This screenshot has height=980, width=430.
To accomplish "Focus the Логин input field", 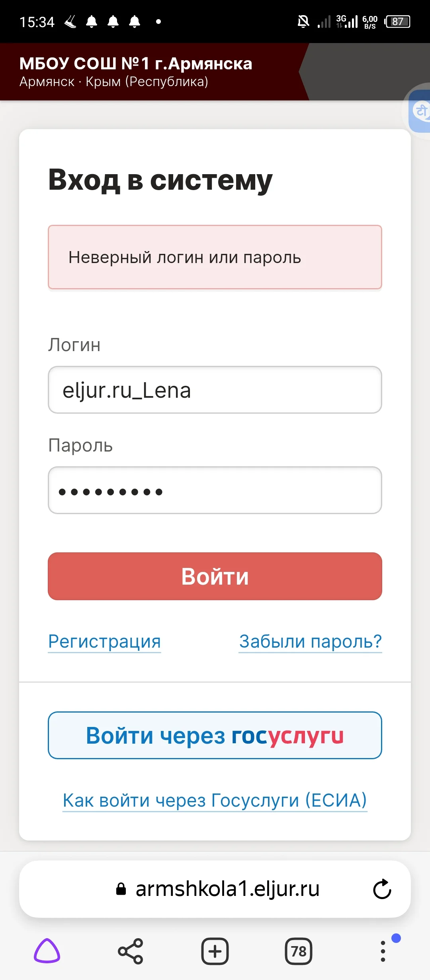I will pos(215,390).
